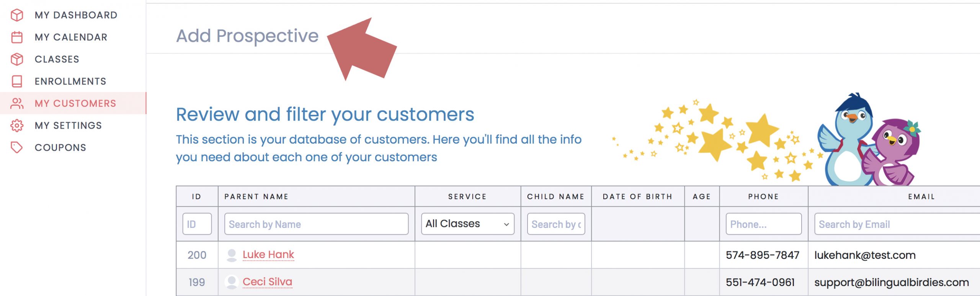Click the ID filter input
Image resolution: width=980 pixels, height=296 pixels.
pyautogui.click(x=197, y=224)
